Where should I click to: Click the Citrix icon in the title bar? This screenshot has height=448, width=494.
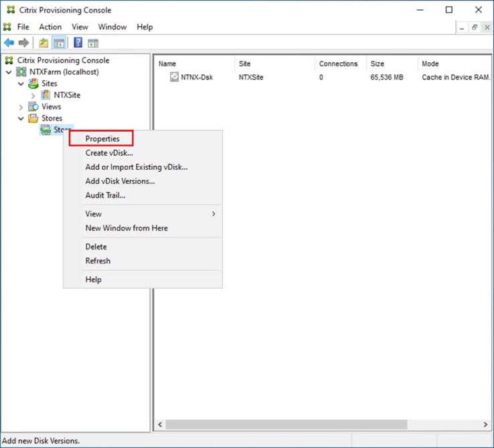(x=11, y=10)
